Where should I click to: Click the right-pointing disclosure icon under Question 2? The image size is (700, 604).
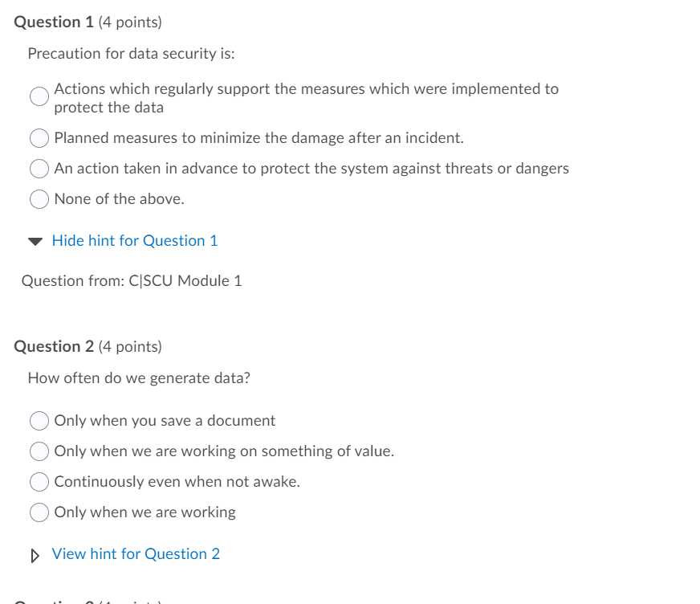pos(35,553)
